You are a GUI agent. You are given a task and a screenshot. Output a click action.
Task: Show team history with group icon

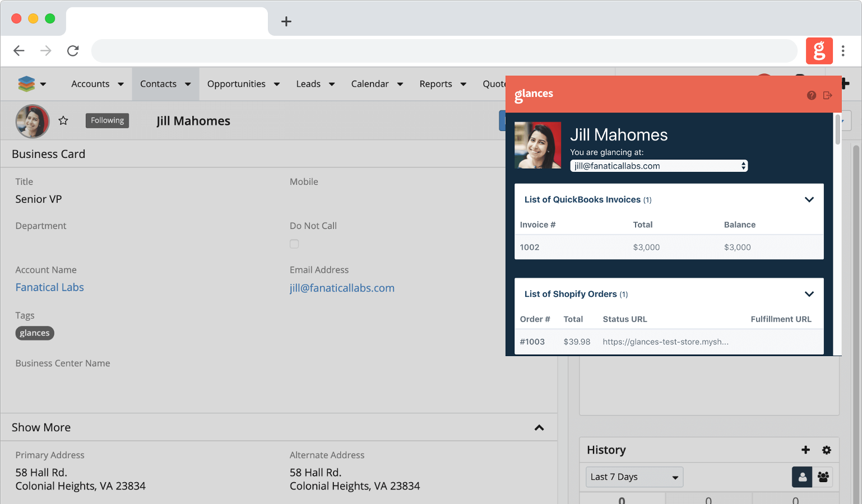click(x=823, y=477)
